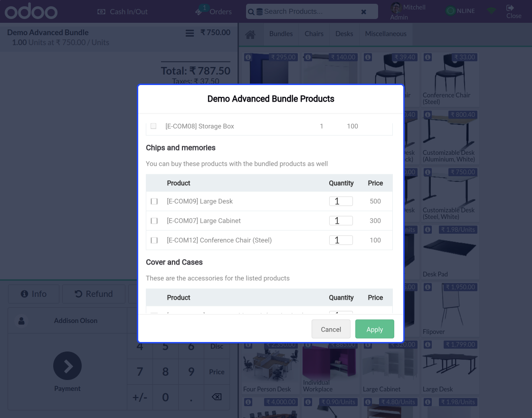
Task: Show info for Large Desk product card
Action: click(428, 345)
